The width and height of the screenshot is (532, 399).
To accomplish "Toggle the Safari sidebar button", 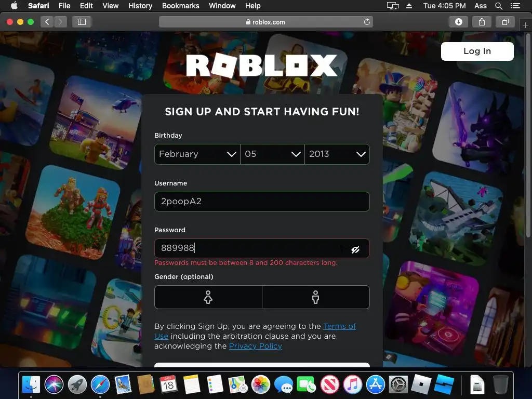I will coord(82,22).
